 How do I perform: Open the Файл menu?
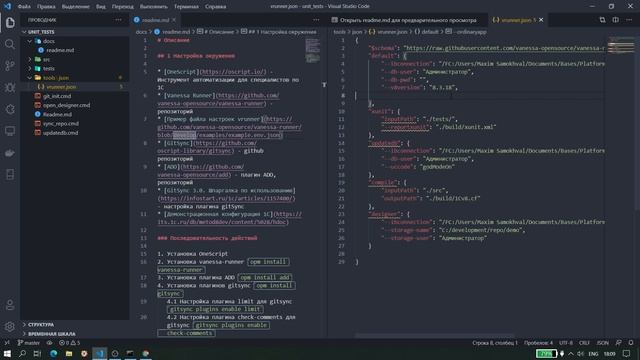24,7
